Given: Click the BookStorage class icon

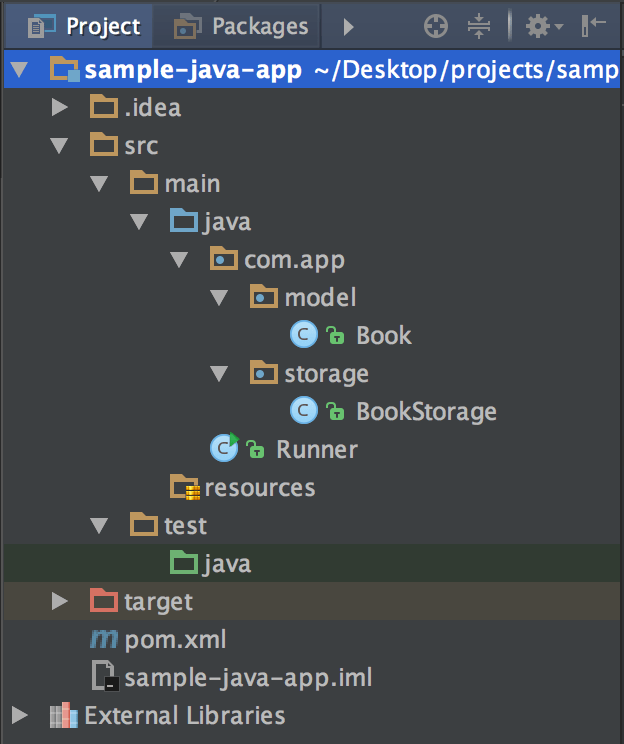Looking at the screenshot, I should coord(304,410).
